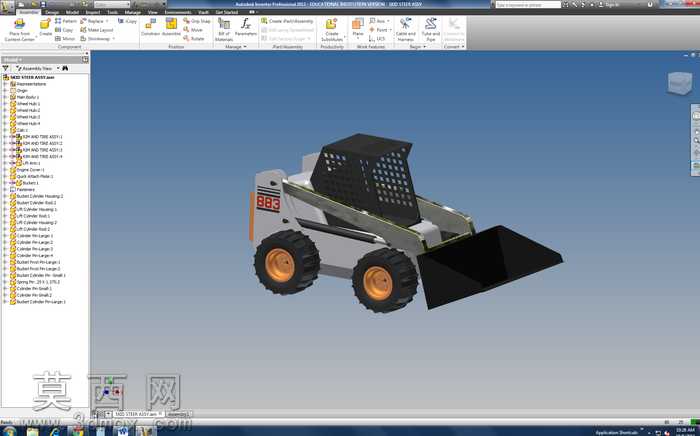Open the Environments ribbon tab
The image size is (700, 436).
click(178, 12)
